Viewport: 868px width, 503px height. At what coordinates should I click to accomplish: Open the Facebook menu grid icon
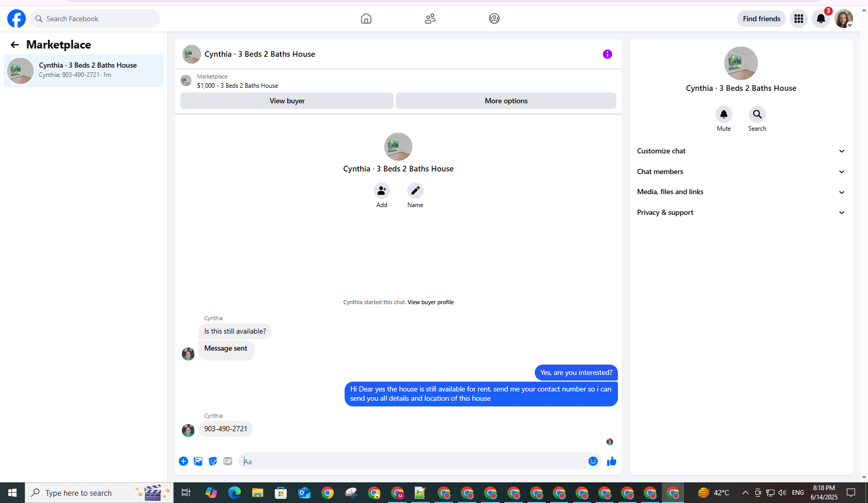click(799, 19)
